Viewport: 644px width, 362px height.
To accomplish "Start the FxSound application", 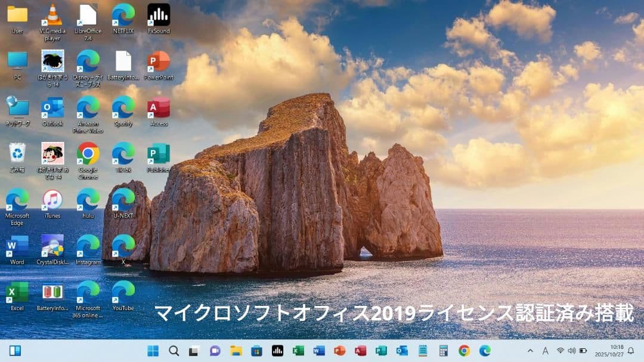I will click(x=157, y=15).
